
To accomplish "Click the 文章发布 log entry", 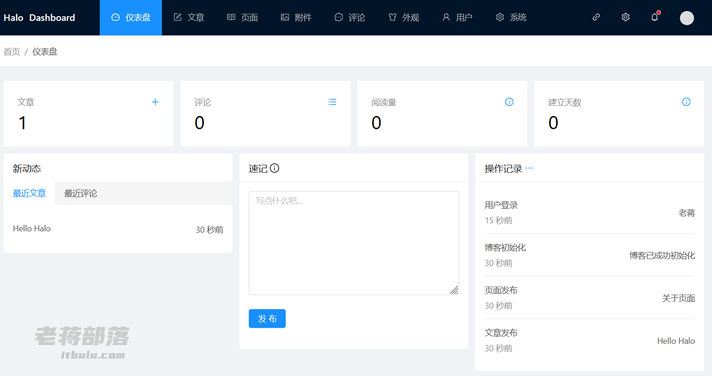I will pyautogui.click(x=589, y=341).
